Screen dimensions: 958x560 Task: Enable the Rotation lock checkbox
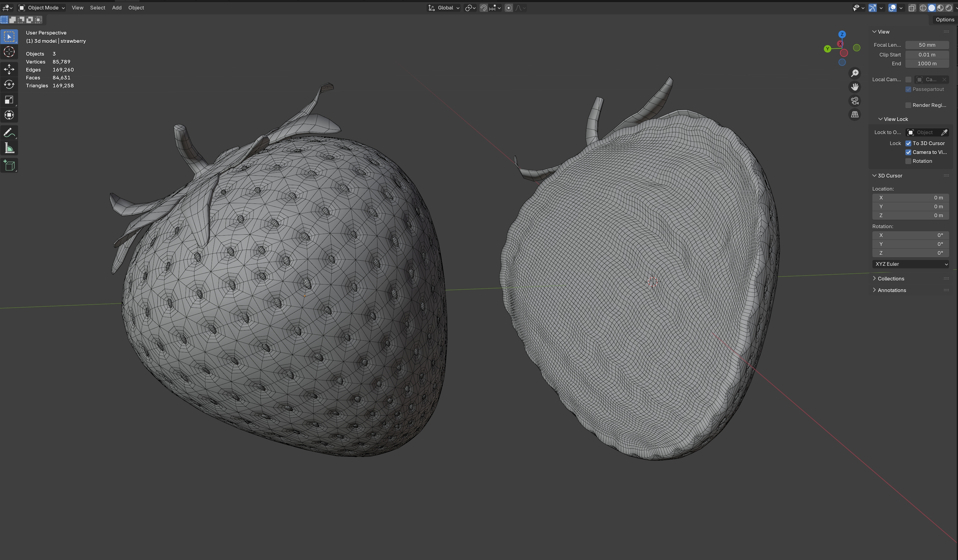[x=908, y=161]
